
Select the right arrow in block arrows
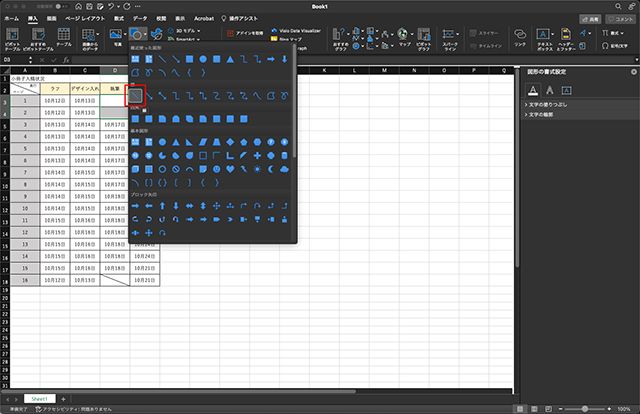point(136,206)
